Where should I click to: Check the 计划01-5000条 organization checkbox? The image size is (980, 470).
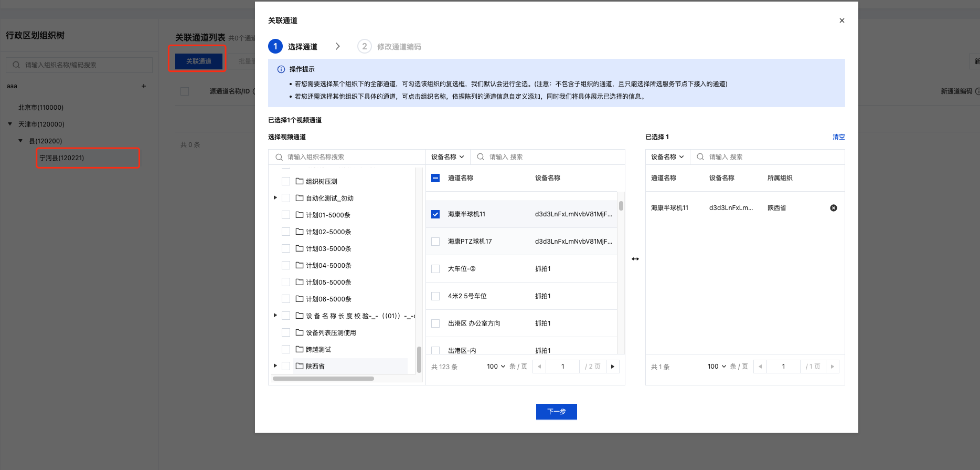coord(286,215)
